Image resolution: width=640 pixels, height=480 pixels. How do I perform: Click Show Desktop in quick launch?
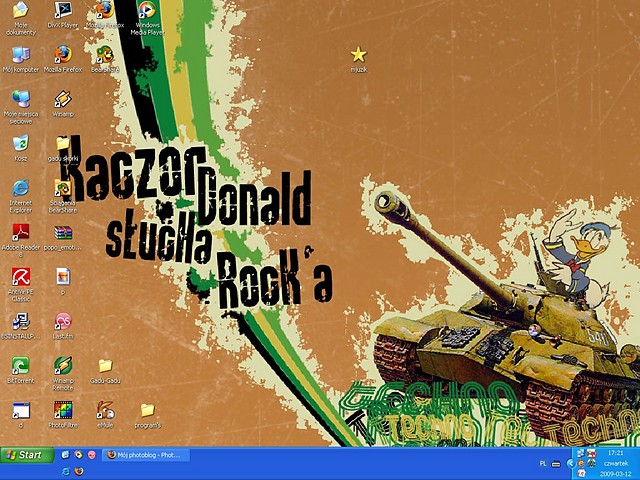65,454
